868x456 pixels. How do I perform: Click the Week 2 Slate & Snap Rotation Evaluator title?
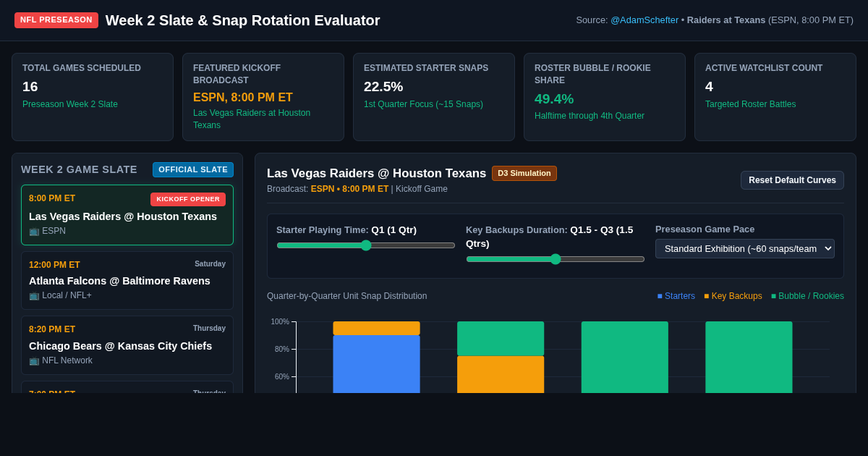[243, 20]
